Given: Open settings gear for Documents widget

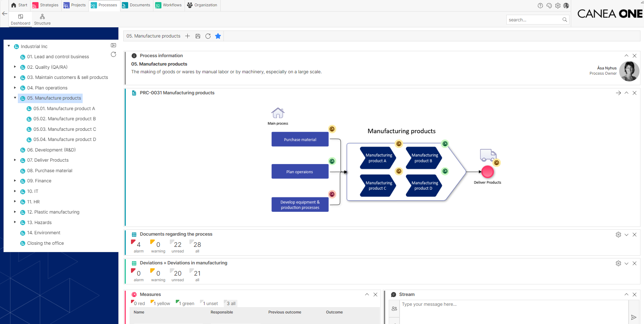Looking at the screenshot, I should click(x=618, y=235).
